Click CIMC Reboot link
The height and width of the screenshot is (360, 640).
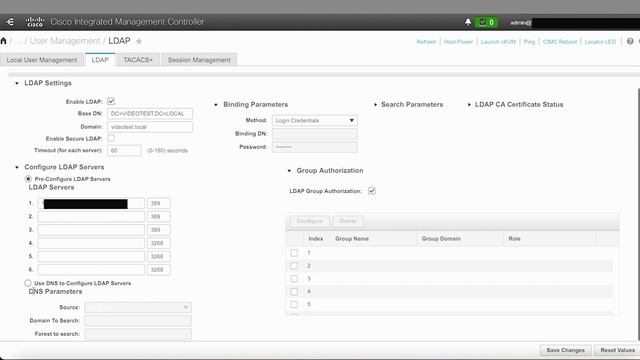click(x=560, y=42)
